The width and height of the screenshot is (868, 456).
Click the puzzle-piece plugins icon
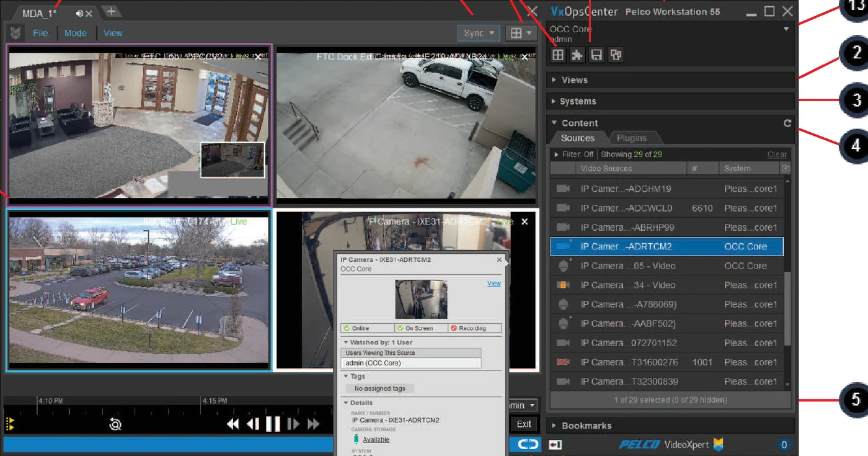pyautogui.click(x=577, y=55)
